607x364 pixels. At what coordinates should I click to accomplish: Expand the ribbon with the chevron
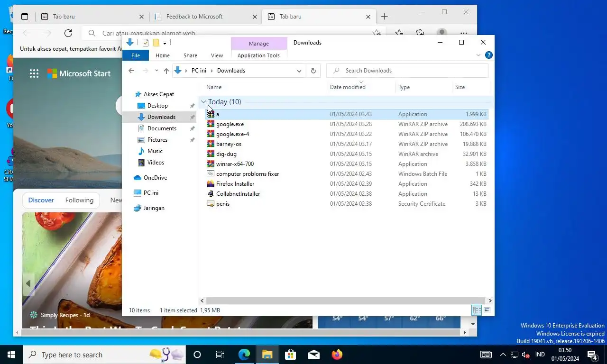click(x=478, y=55)
